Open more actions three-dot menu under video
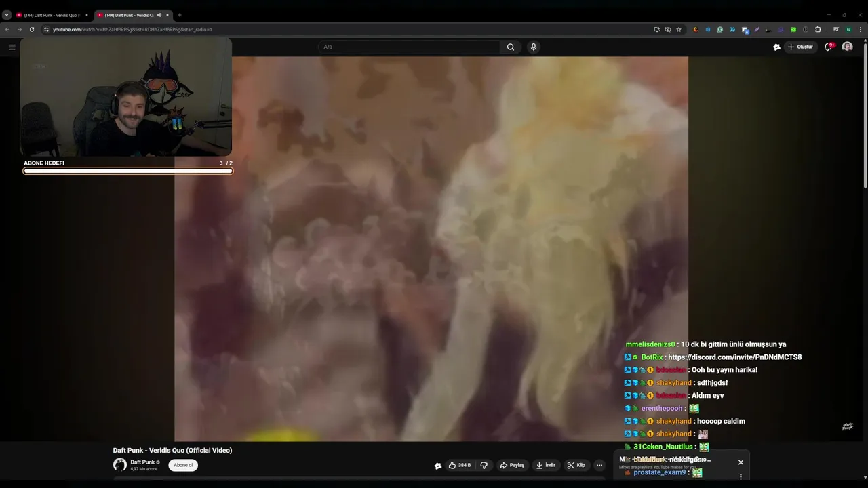 599,465
